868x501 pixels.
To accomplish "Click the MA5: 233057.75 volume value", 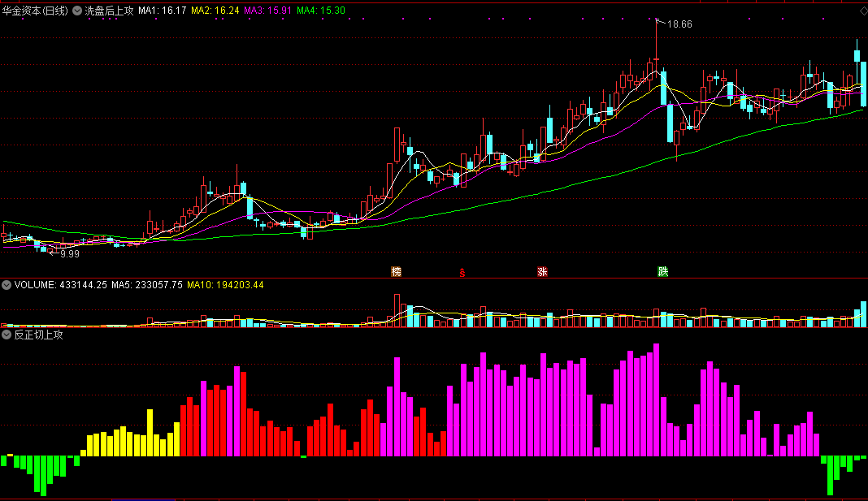I will point(146,285).
